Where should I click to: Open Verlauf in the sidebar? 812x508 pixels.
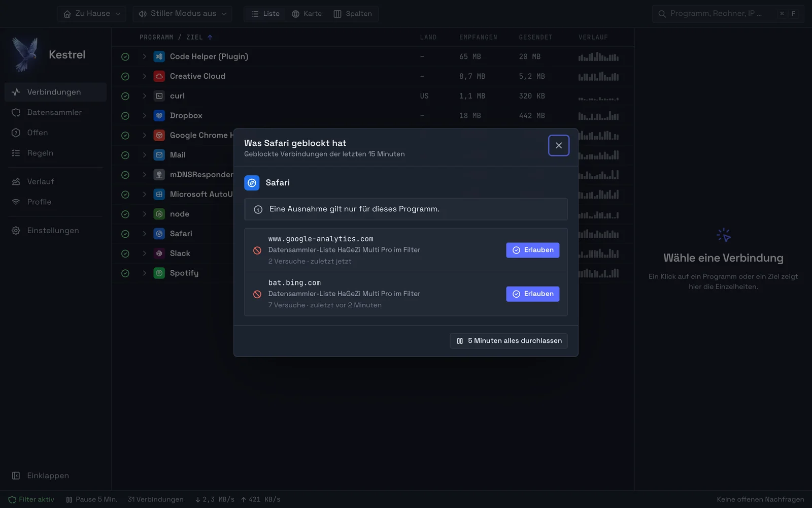click(x=55, y=181)
